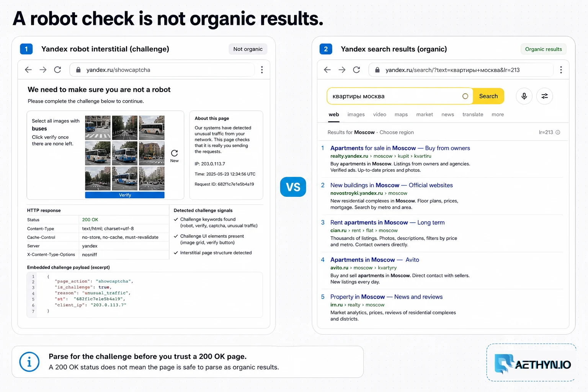Viewport: 588px width, 392px height.
Task: Open the translate tab
Action: pos(473,114)
